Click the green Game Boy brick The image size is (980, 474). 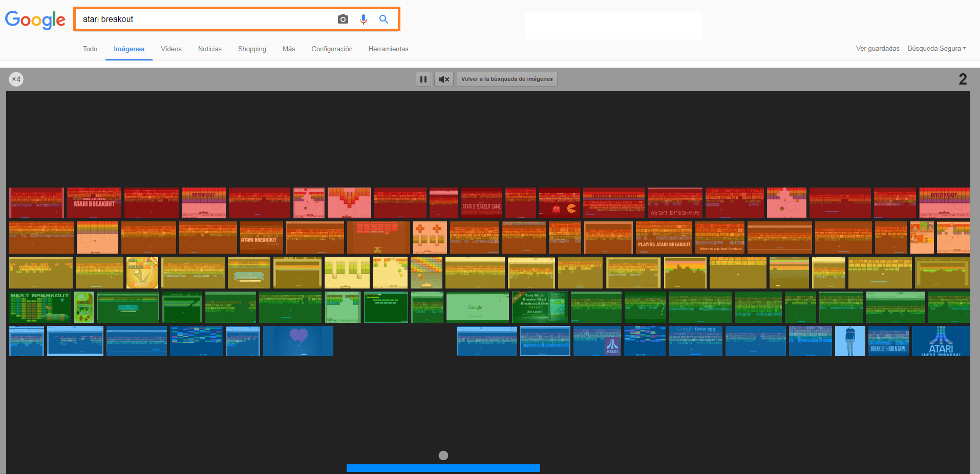84,307
